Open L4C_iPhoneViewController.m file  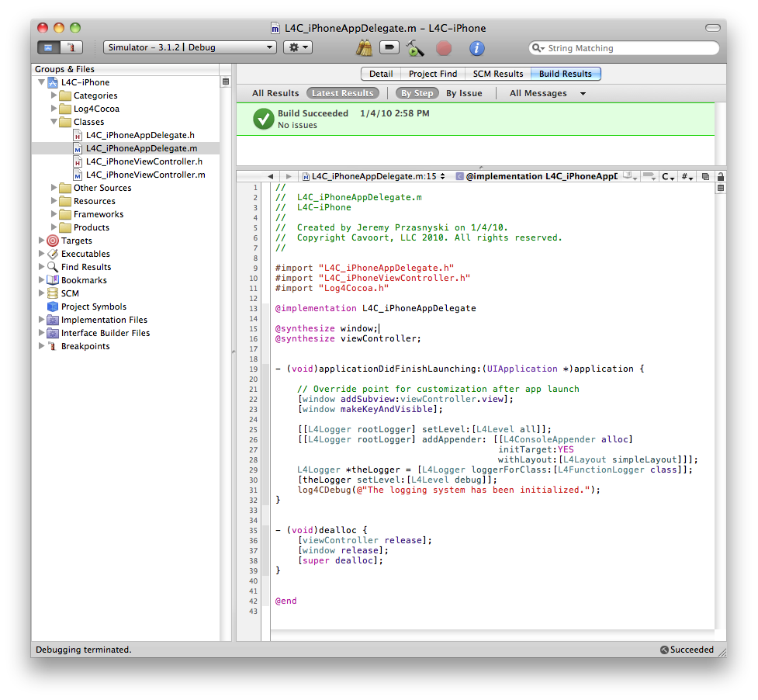[x=146, y=175]
